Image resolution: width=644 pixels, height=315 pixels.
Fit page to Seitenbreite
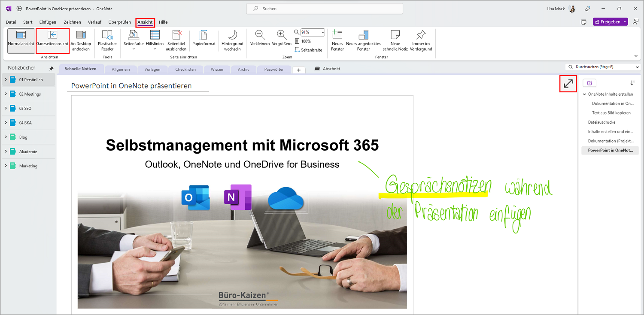[x=308, y=50]
